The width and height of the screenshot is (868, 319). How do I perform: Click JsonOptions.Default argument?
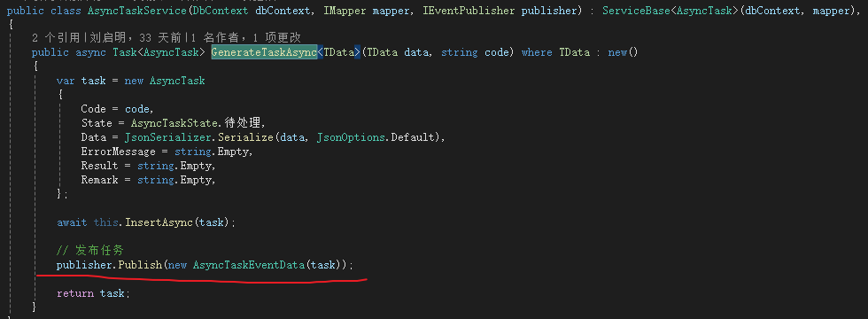(x=376, y=137)
